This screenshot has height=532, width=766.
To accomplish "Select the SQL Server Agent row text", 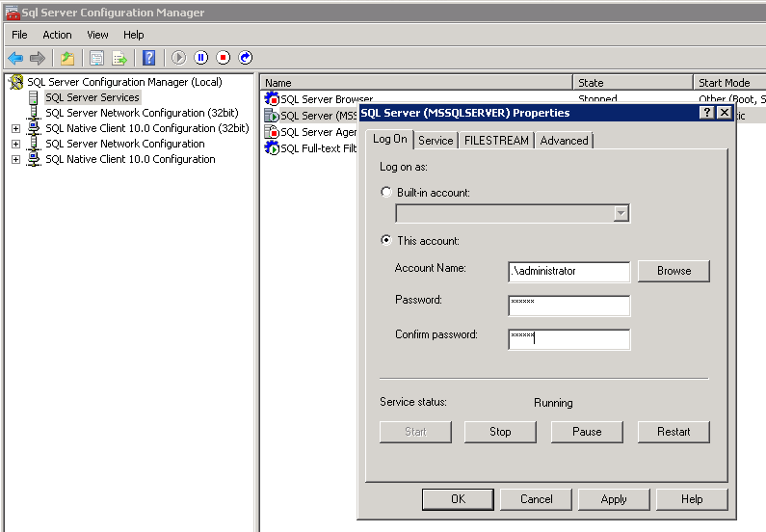I will pyautogui.click(x=319, y=132).
